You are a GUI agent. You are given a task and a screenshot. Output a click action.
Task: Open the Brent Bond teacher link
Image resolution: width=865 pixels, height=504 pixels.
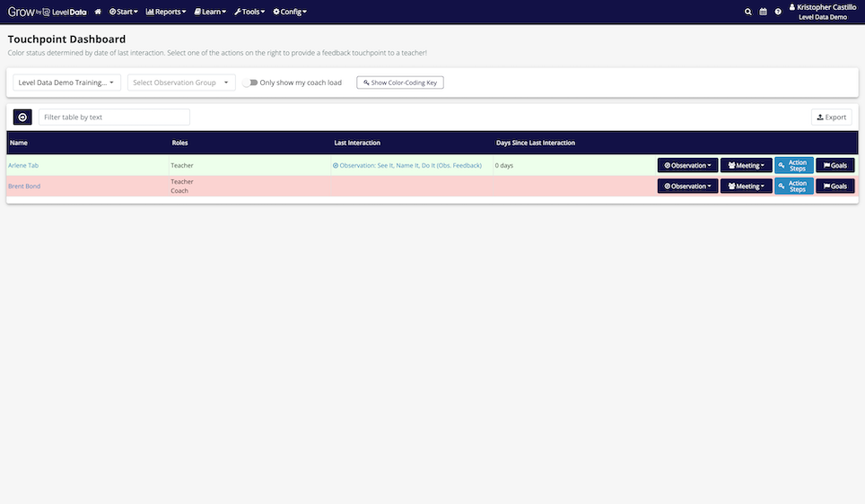point(24,187)
